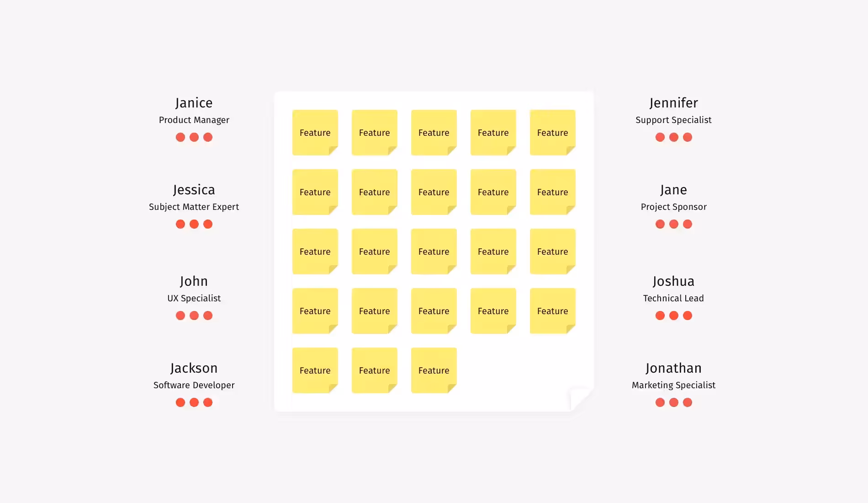
Task: Click the leftmost red dot under Jane
Action: (660, 224)
